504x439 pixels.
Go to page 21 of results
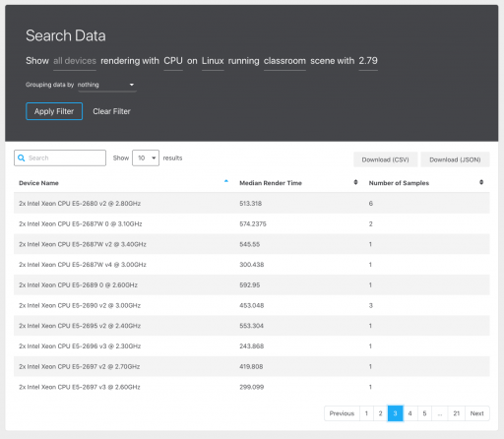[457, 413]
